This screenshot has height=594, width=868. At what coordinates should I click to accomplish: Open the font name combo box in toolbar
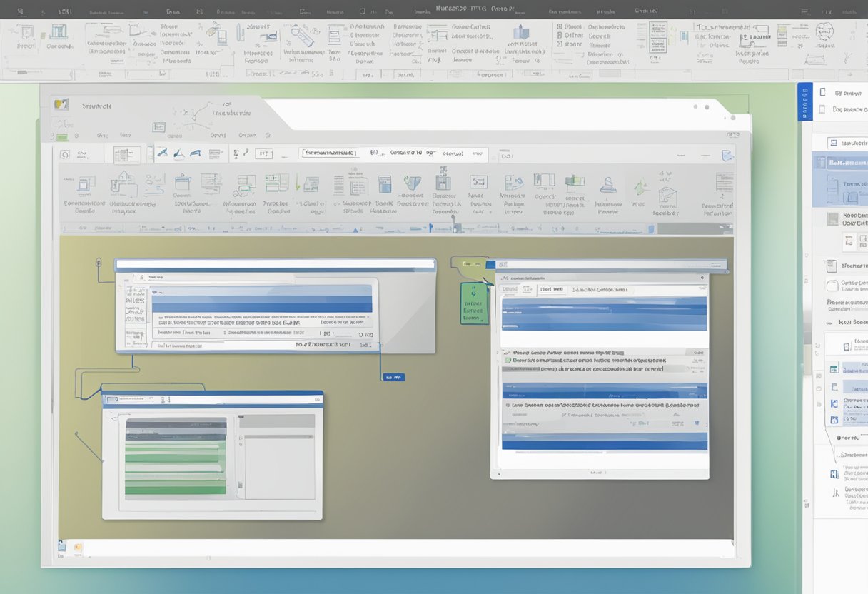click(x=329, y=153)
